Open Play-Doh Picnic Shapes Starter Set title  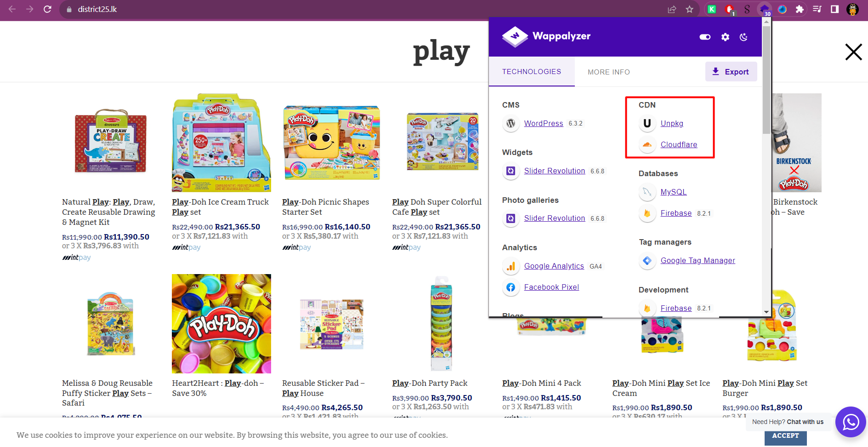pos(325,207)
